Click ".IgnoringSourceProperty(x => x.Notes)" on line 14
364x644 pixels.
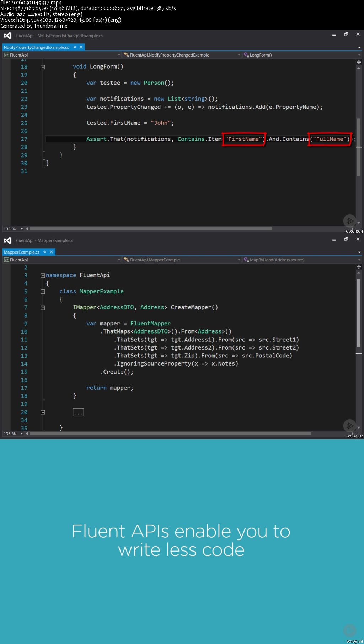coord(176,364)
